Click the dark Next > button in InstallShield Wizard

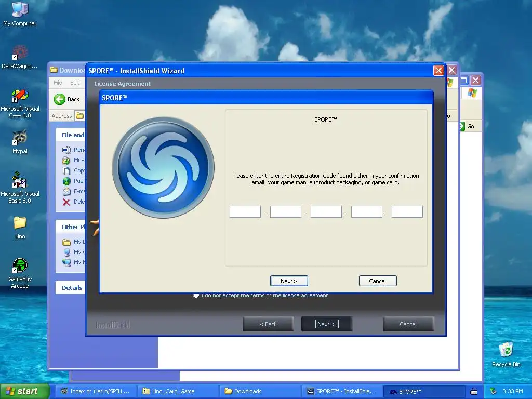tap(326, 324)
